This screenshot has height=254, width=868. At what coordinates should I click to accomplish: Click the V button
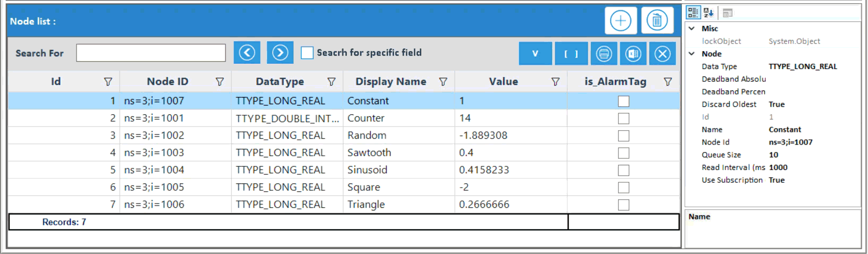(535, 54)
